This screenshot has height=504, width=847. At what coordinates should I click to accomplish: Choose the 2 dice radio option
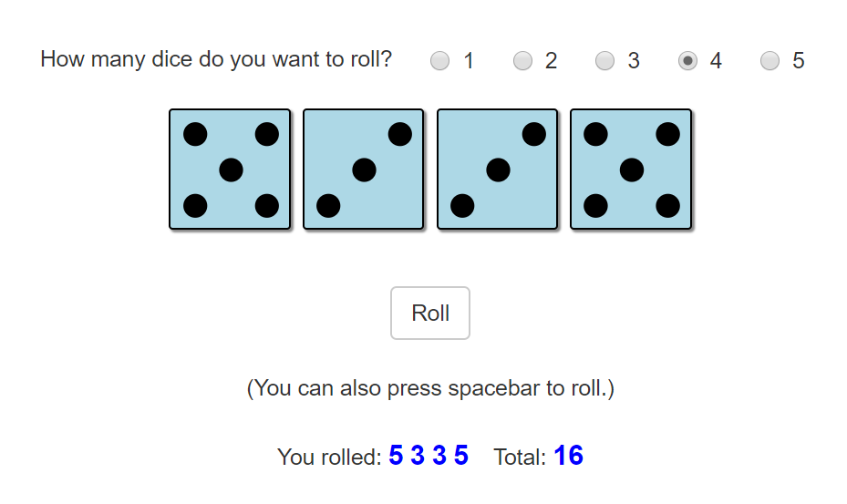522,60
